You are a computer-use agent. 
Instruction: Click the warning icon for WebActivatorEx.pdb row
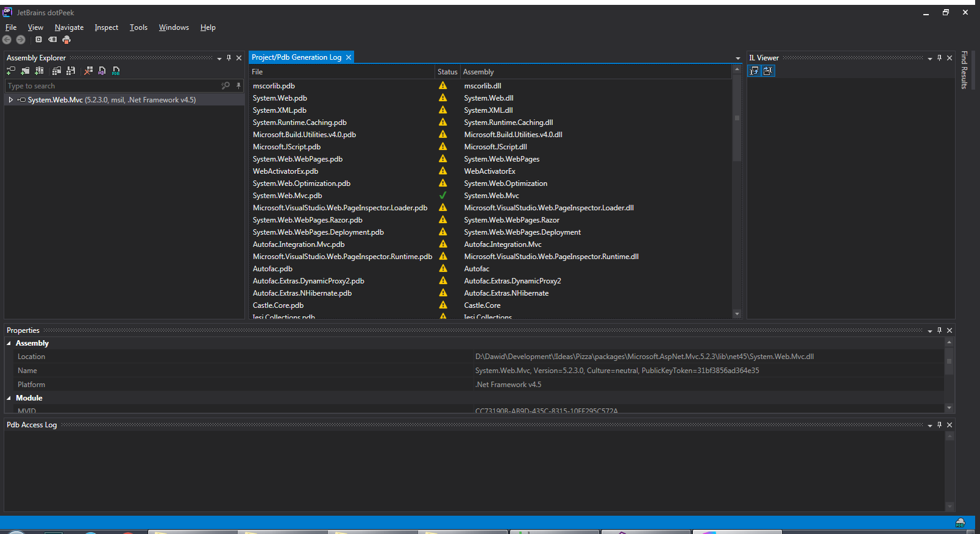443,171
